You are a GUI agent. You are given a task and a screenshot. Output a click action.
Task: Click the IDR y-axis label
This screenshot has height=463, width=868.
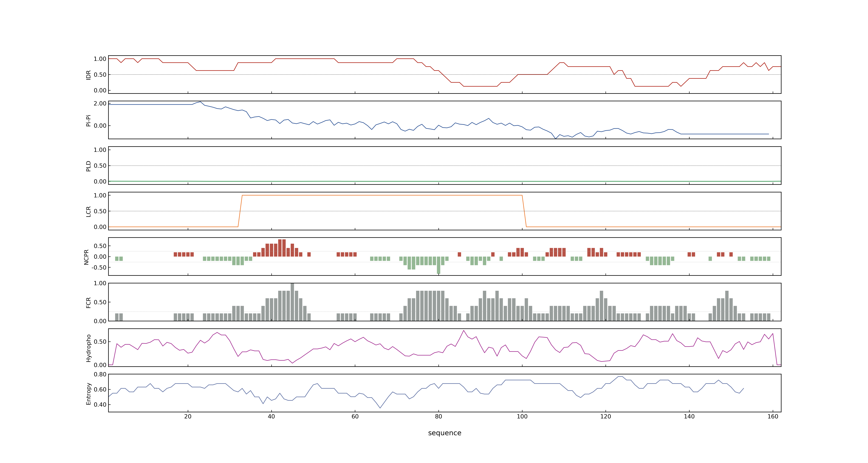(x=89, y=75)
